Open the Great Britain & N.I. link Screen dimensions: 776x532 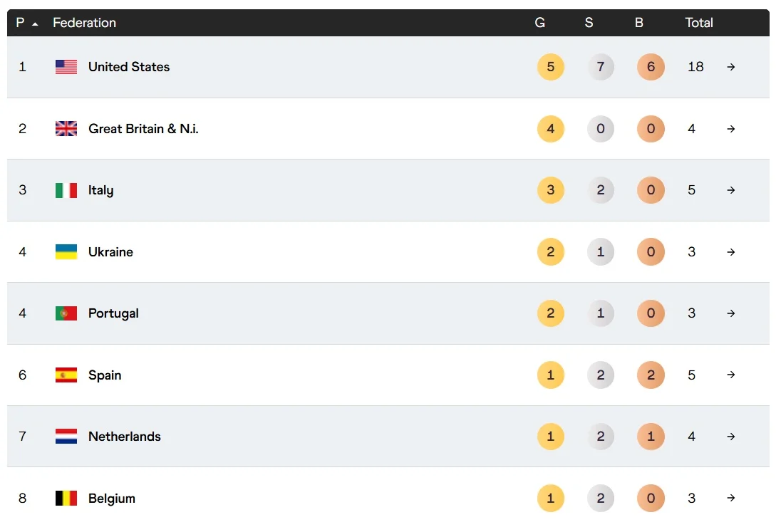(143, 129)
